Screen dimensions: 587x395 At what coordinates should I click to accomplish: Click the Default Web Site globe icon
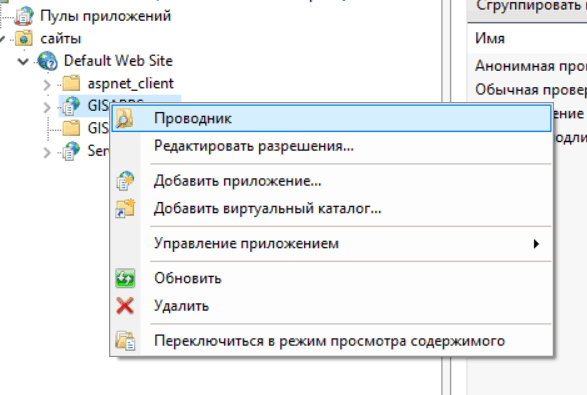[x=48, y=61]
